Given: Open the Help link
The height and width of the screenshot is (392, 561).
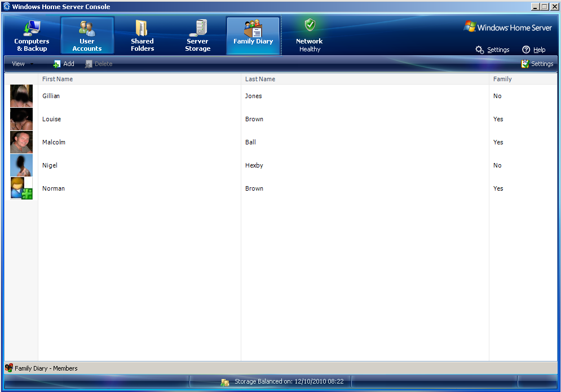Looking at the screenshot, I should pyautogui.click(x=534, y=50).
